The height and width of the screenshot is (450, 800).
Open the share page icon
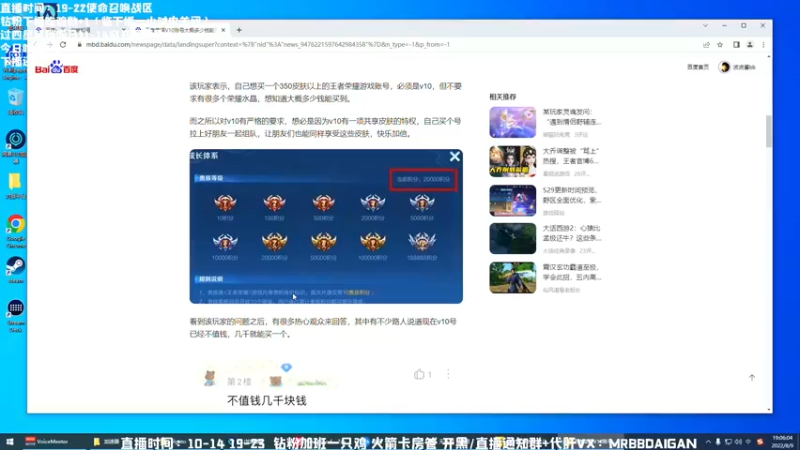pos(706,44)
